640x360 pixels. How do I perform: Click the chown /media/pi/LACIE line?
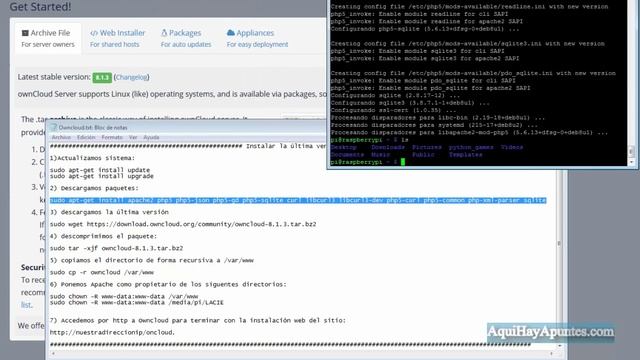click(x=137, y=302)
